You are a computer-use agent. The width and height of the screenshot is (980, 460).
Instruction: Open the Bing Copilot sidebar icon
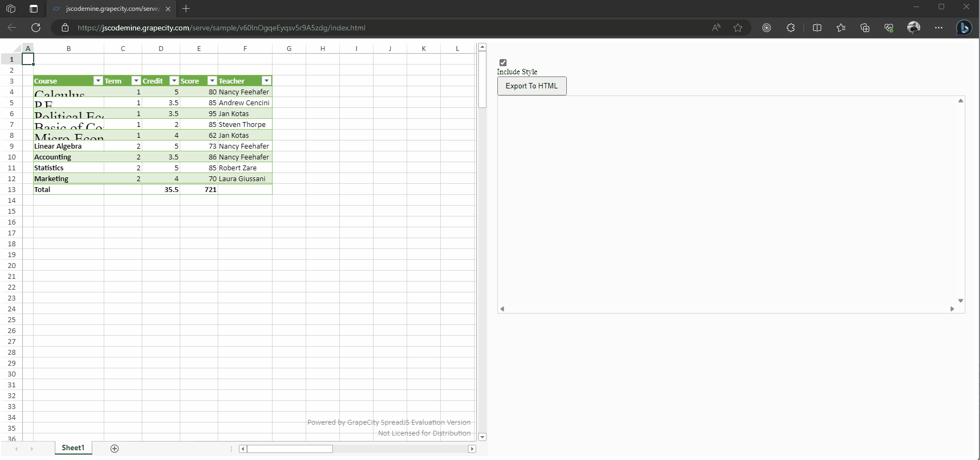(x=964, y=28)
